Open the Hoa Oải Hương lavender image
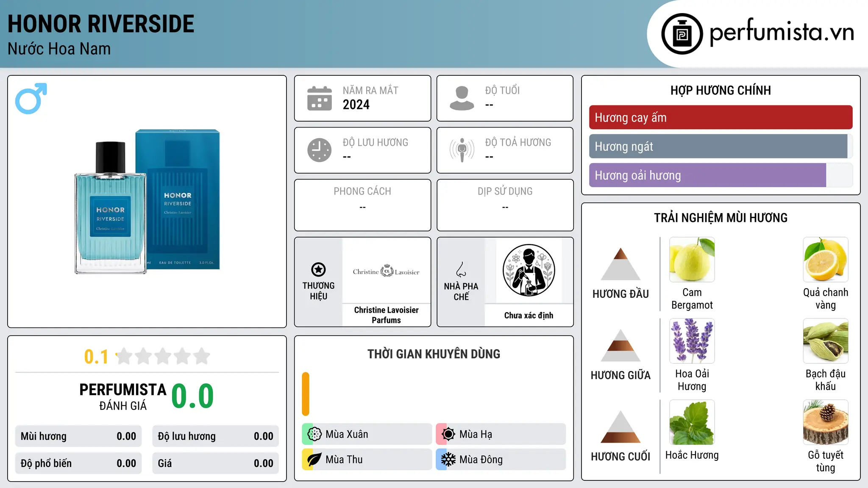This screenshot has width=868, height=488. 692,341
